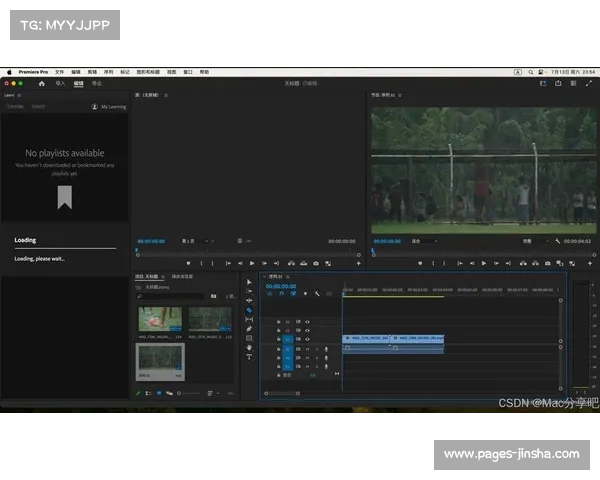Toggle V3 track output eye

[307, 322]
